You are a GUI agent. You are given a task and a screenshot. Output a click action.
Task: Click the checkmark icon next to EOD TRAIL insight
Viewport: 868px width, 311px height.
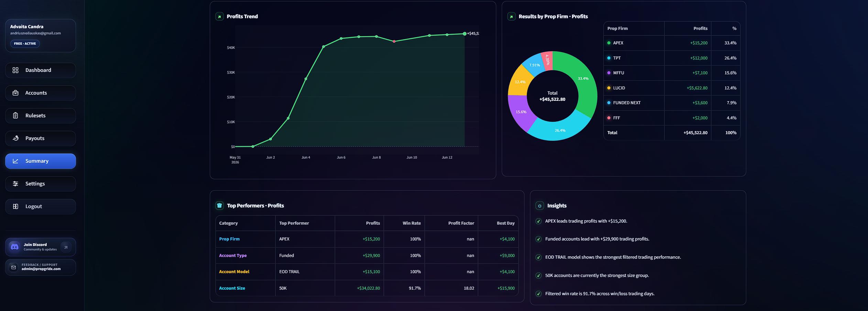tap(539, 257)
